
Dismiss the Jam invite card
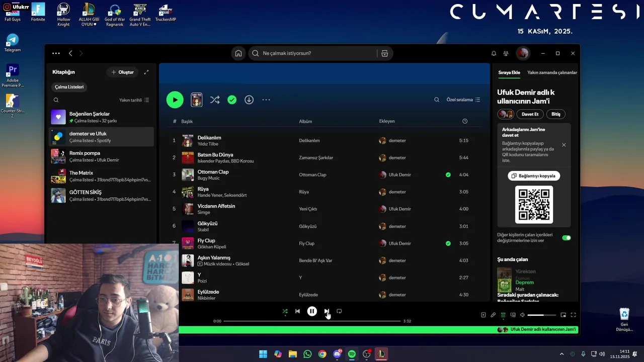tap(563, 145)
